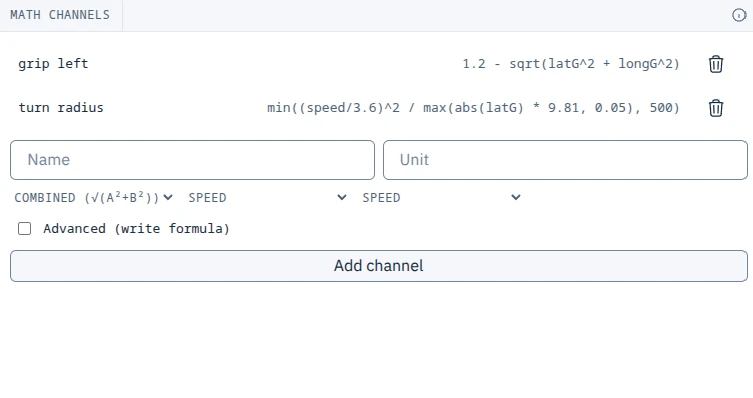753x398 pixels.
Task: Switch to the MATH CHANNELS tab
Action: pyautogui.click(x=60, y=15)
